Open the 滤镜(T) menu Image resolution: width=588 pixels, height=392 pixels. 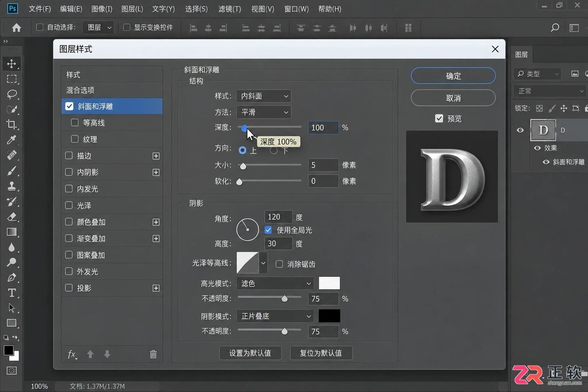(229, 9)
